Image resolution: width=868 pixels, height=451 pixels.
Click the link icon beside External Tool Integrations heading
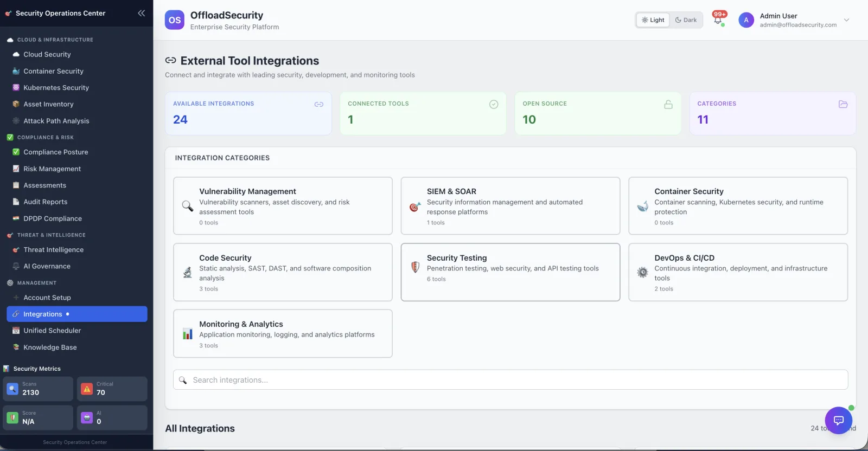click(170, 61)
